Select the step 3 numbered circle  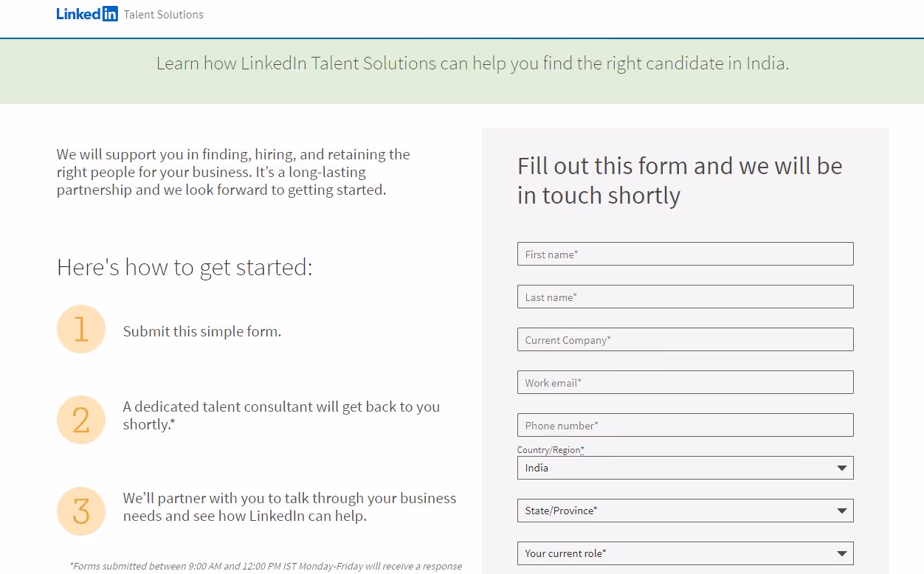81,511
